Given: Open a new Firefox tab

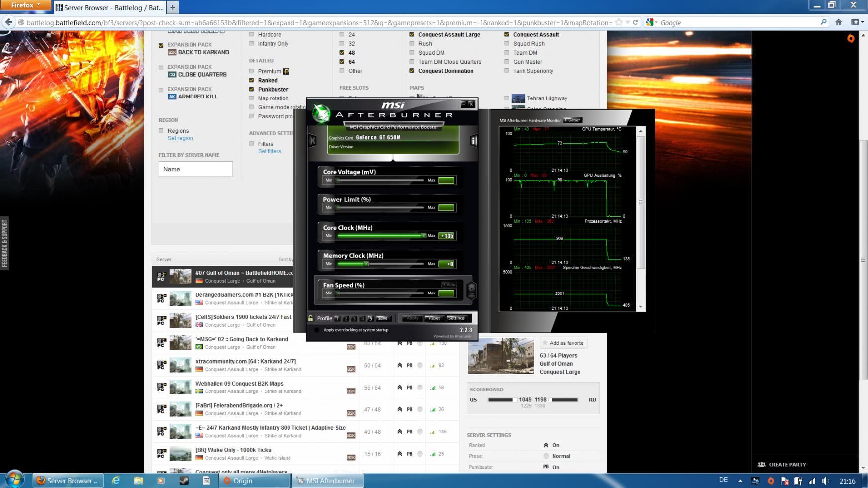Looking at the screenshot, I should point(173,7).
